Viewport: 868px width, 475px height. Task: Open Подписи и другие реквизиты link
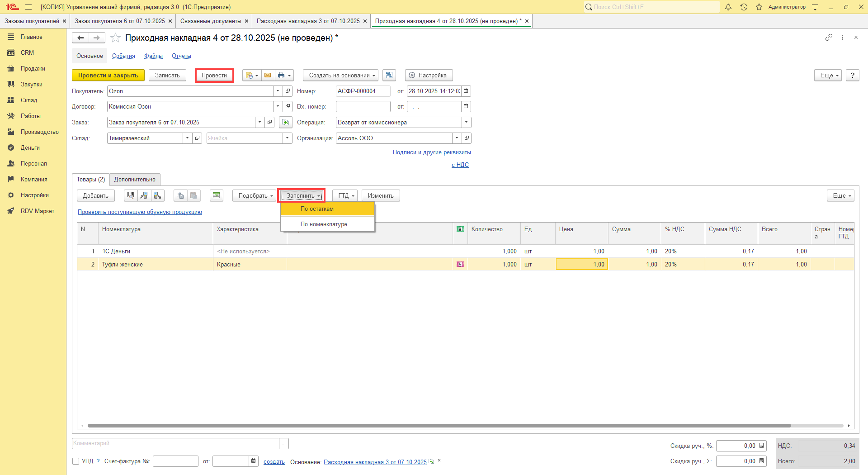point(432,152)
